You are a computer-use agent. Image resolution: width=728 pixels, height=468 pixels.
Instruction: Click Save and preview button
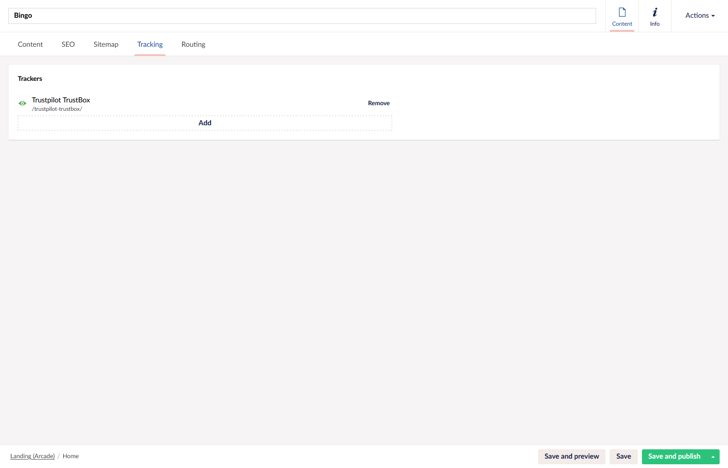572,457
